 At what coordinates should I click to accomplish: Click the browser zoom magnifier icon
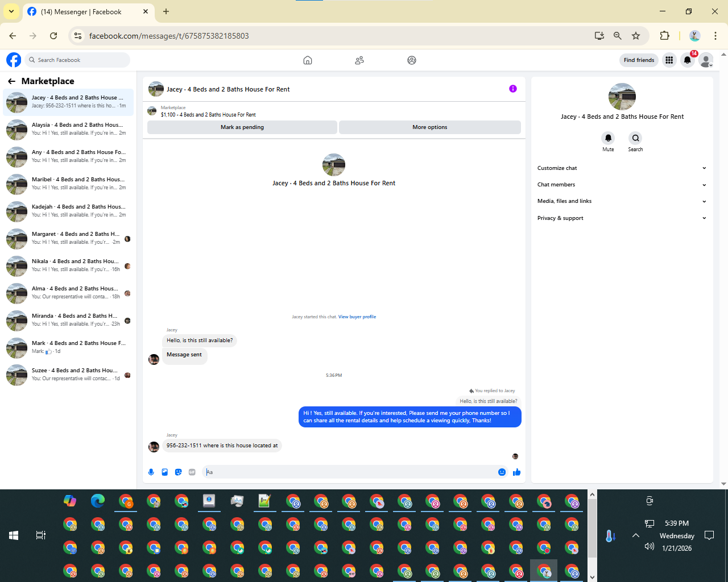pos(618,36)
